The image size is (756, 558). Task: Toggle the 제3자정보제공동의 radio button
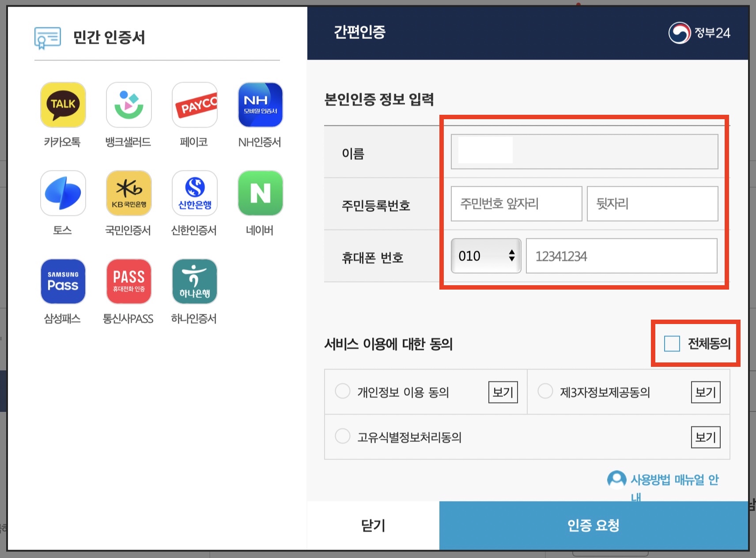pyautogui.click(x=545, y=391)
